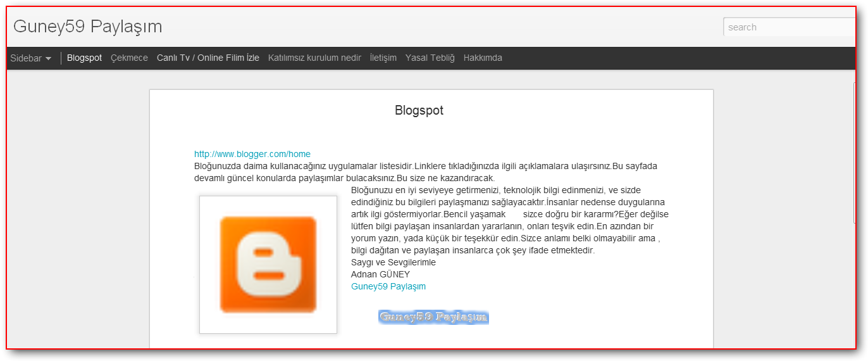The width and height of the screenshot is (868, 361).
Task: Follow the http://www.blogger.com/home link
Action: (252, 154)
